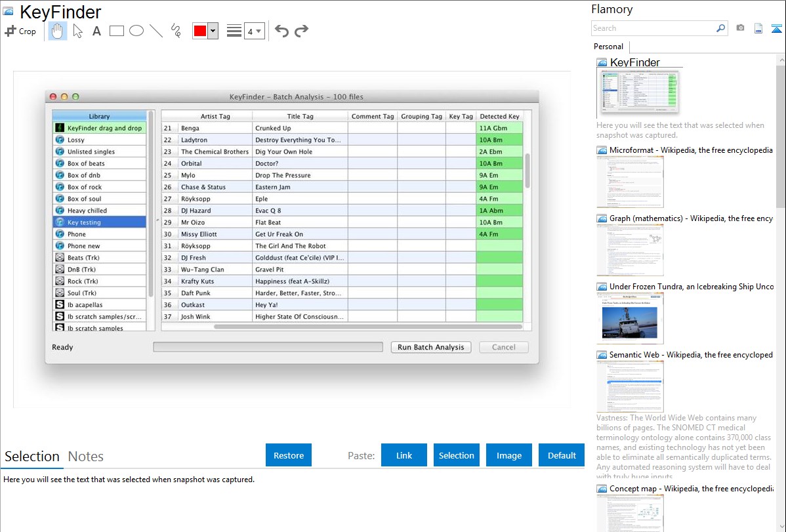The width and height of the screenshot is (786, 532).
Task: Click the camera capture snapshot icon
Action: click(x=740, y=28)
